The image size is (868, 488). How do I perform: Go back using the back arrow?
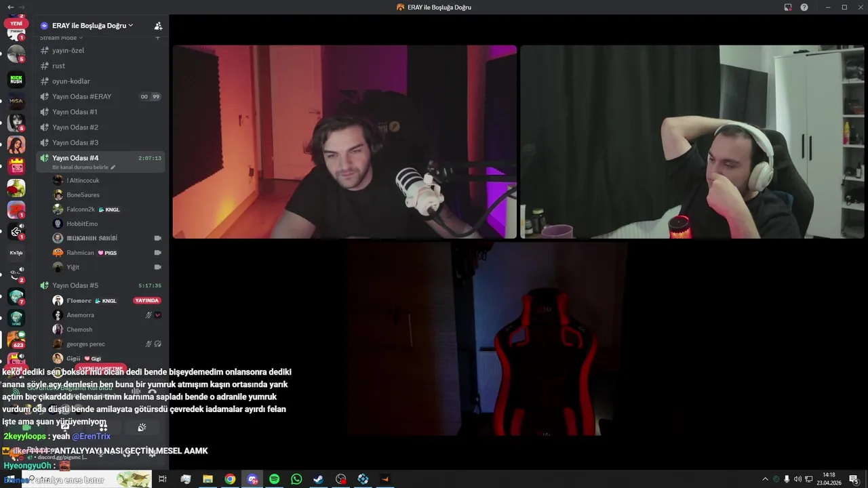10,7
